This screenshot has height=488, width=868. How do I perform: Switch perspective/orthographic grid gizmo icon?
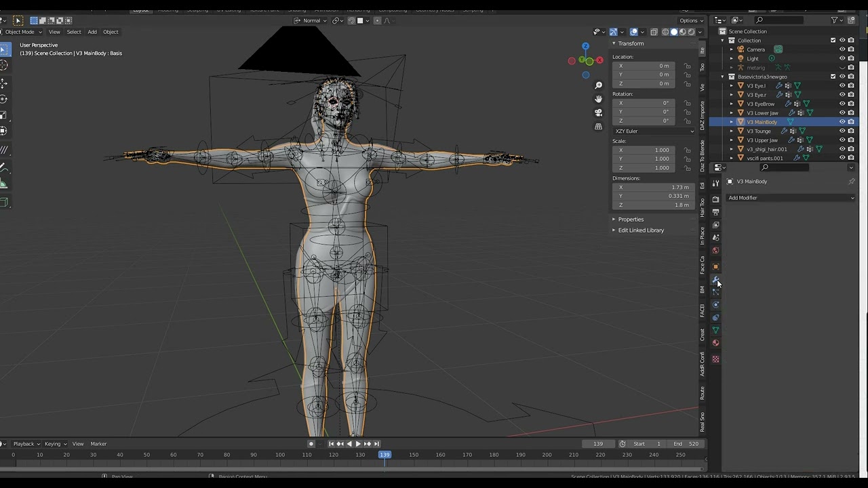(x=598, y=126)
